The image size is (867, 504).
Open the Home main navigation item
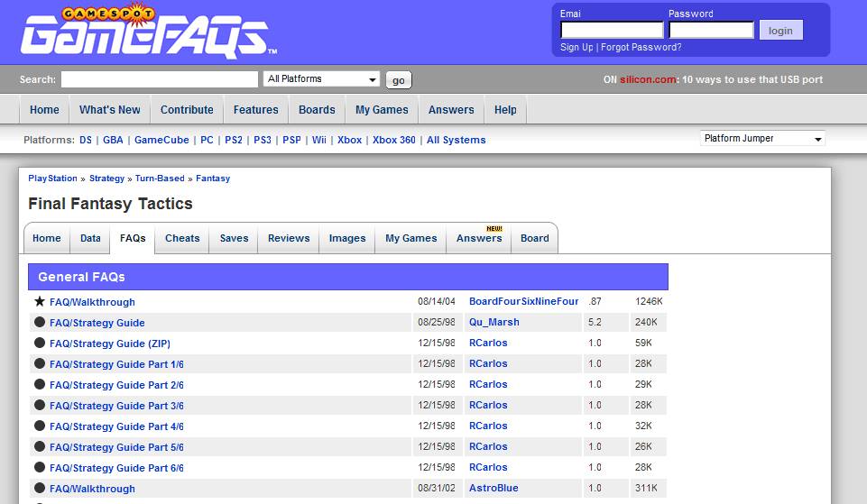click(x=44, y=109)
